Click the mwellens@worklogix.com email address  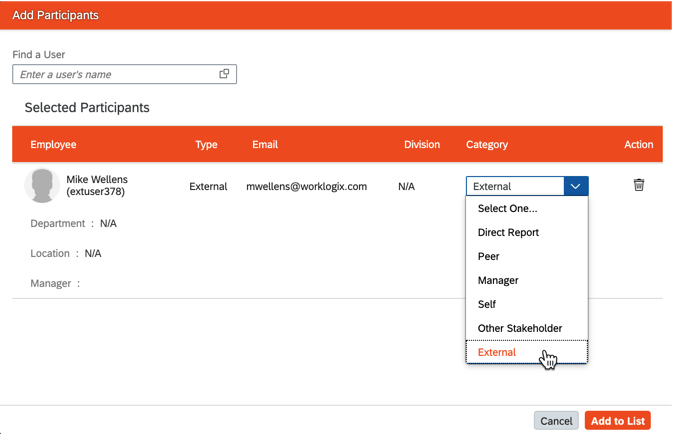307,186
